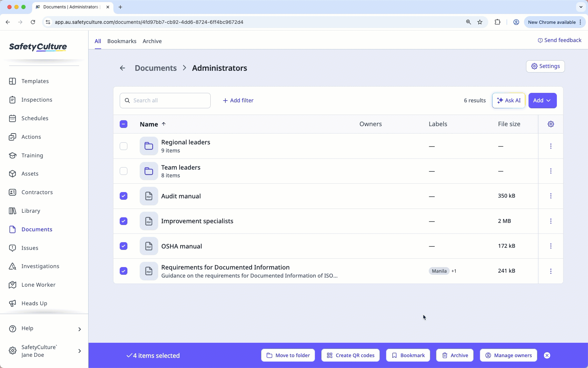Open Issues section

coord(30,248)
